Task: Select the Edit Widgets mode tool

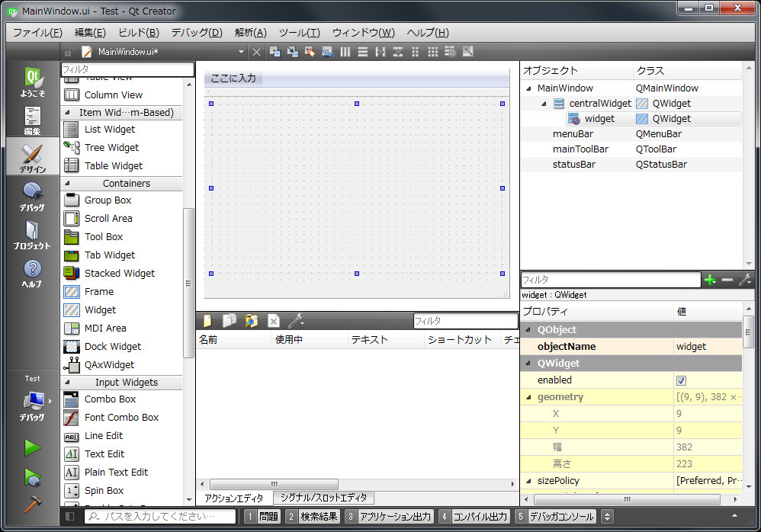Action: click(275, 51)
